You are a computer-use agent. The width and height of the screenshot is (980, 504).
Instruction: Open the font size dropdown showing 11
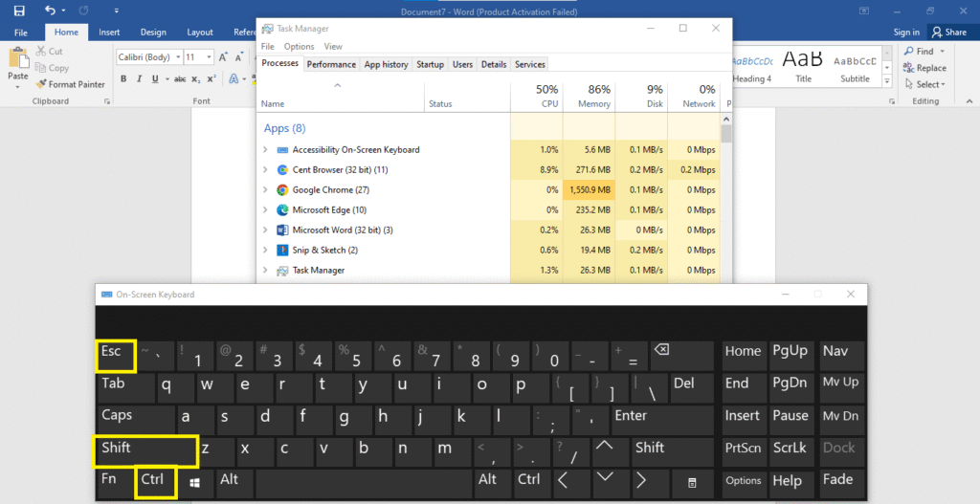210,56
